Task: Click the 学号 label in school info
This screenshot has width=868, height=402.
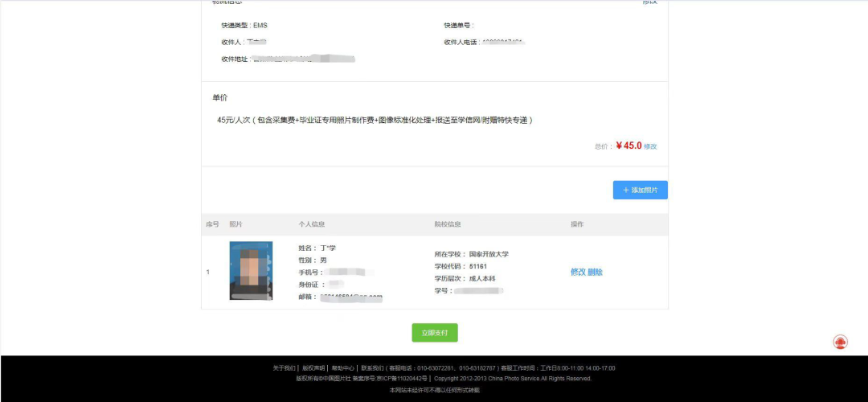Action: tap(443, 291)
